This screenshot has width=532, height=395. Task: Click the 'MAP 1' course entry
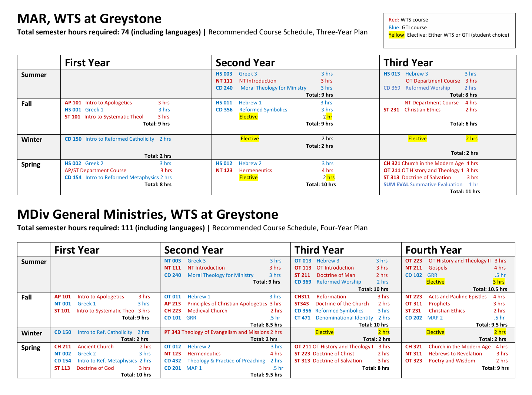194,368
